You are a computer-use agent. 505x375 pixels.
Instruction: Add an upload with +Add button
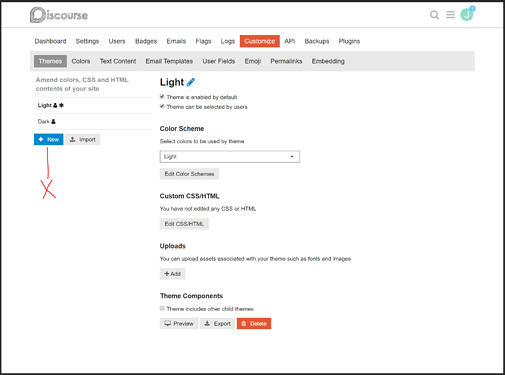click(172, 274)
